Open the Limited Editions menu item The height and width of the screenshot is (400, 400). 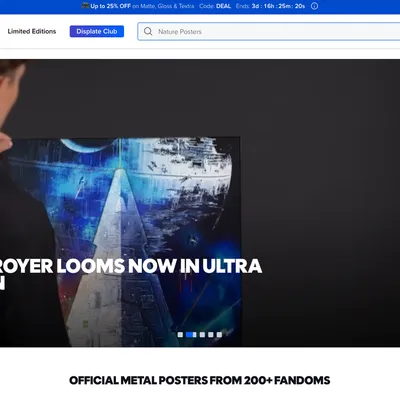pos(32,31)
